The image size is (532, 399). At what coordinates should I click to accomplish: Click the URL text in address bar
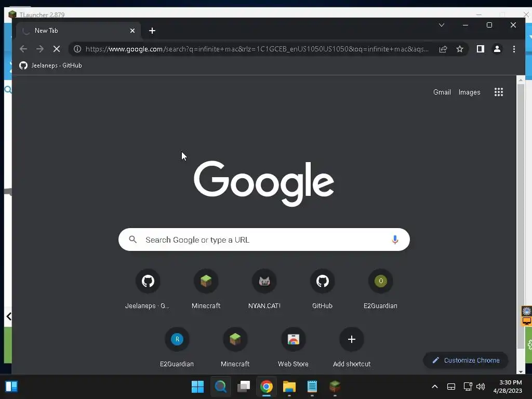[257, 49]
